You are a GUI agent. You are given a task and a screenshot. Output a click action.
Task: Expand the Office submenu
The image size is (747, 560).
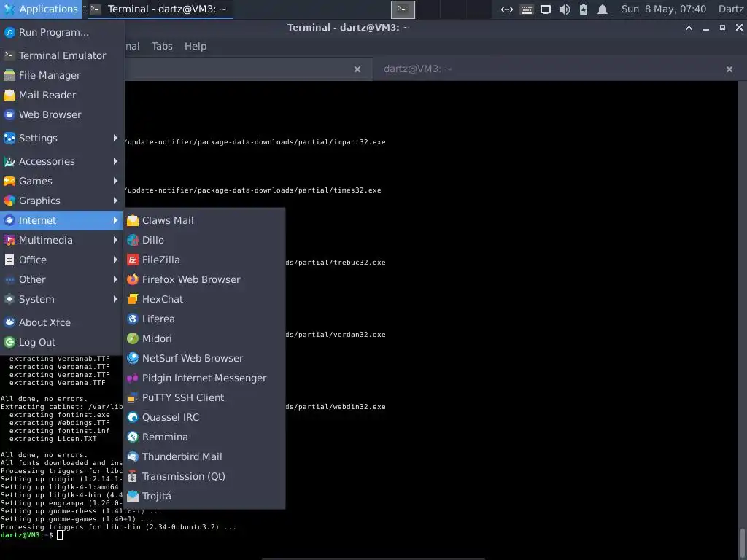point(61,260)
